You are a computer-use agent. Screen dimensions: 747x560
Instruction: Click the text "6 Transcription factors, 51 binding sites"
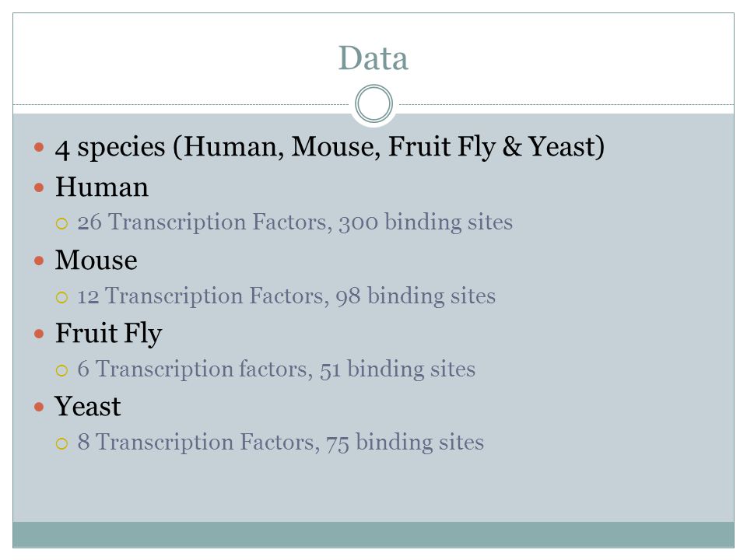(x=276, y=369)
